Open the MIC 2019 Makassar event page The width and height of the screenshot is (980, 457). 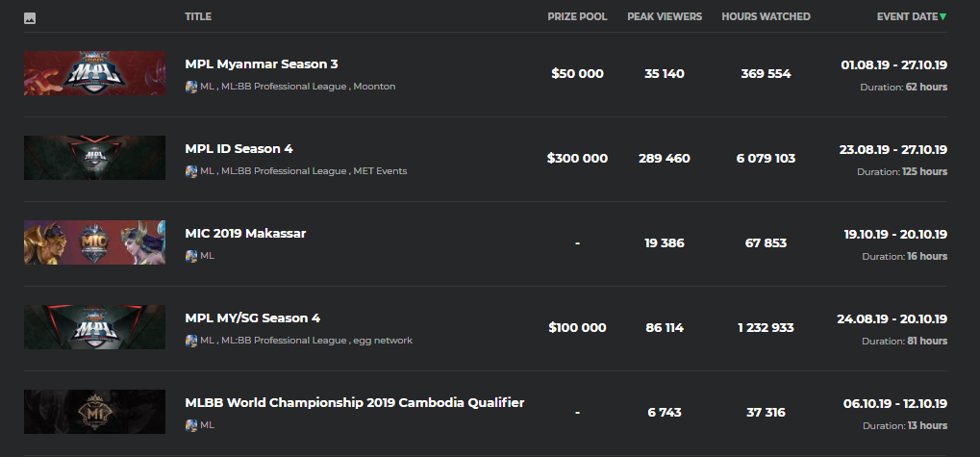click(x=245, y=234)
